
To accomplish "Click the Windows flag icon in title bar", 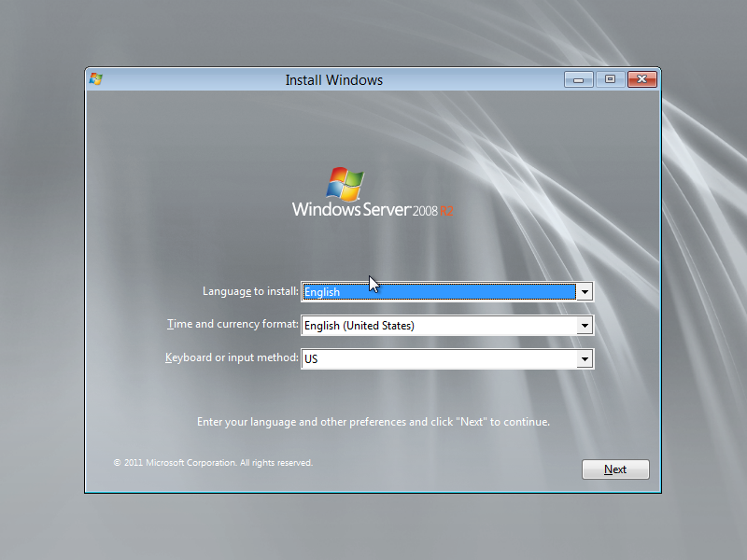I will click(96, 79).
